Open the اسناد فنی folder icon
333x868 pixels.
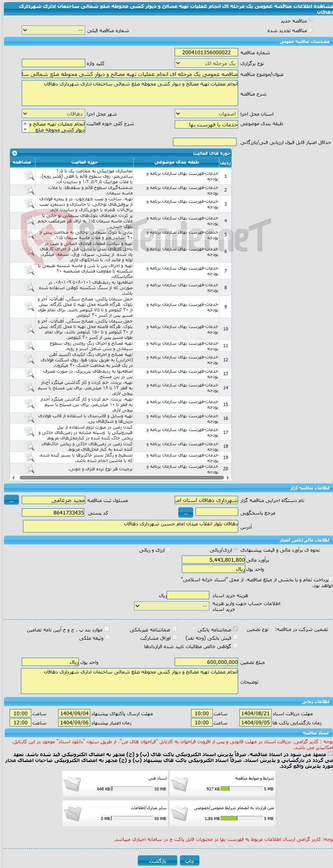[72, 784]
